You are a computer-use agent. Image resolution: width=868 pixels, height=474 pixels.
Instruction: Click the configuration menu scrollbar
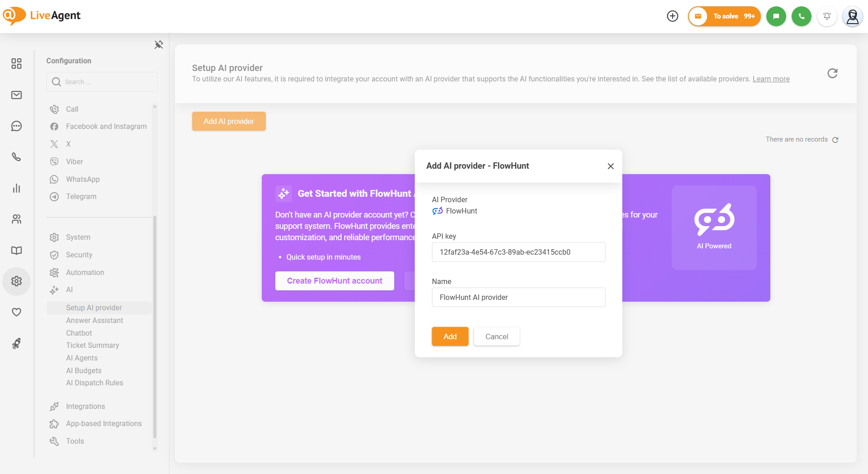pyautogui.click(x=155, y=327)
